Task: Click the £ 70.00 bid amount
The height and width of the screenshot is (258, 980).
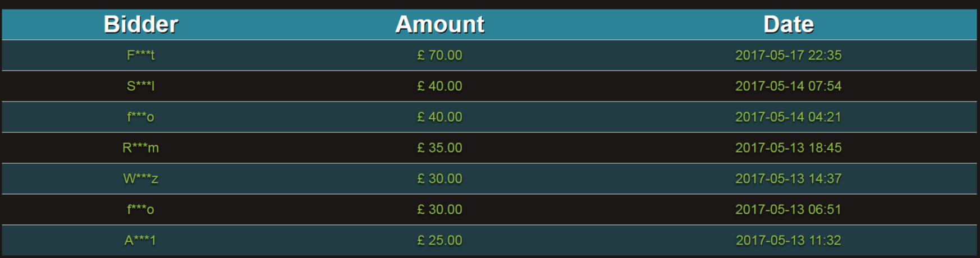Action: (439, 56)
